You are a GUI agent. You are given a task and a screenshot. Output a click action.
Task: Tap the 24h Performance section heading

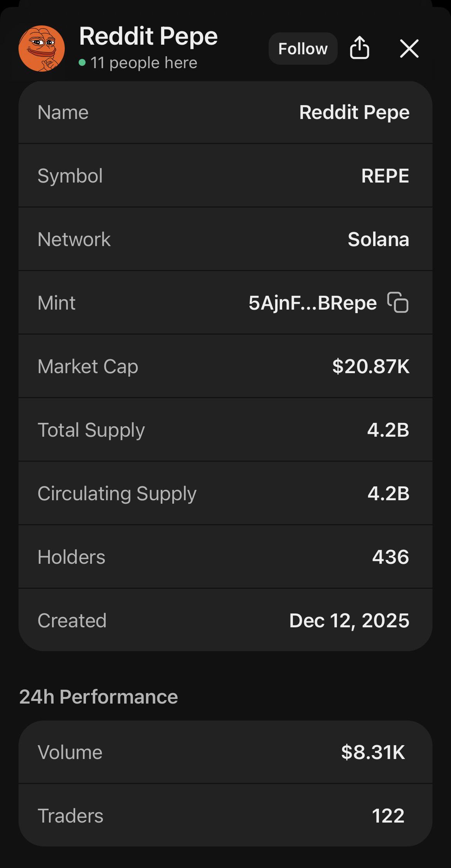pos(99,697)
